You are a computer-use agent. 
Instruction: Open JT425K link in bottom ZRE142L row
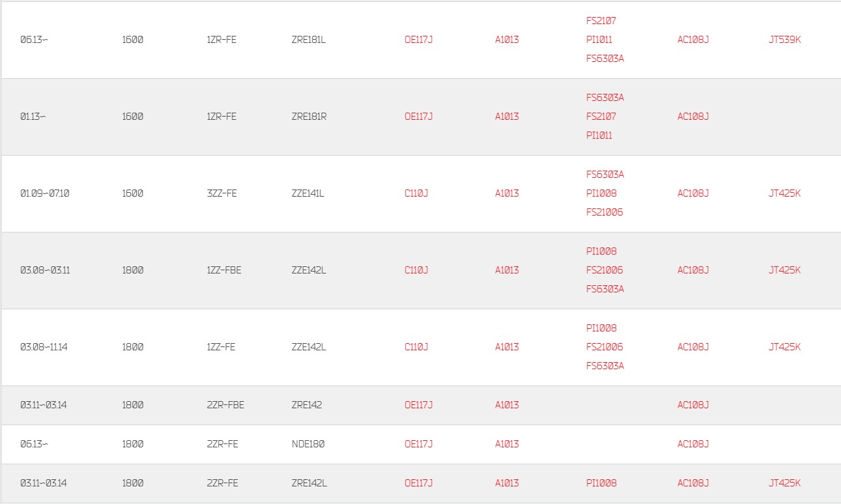click(784, 483)
